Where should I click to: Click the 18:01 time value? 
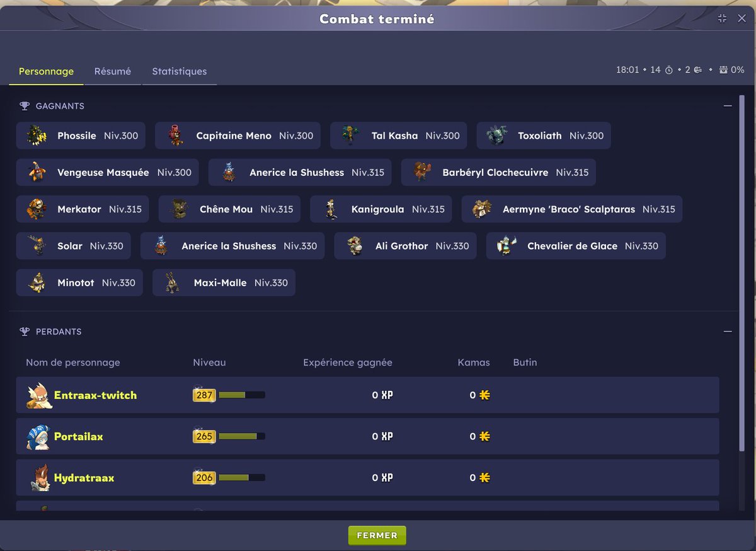tap(627, 70)
